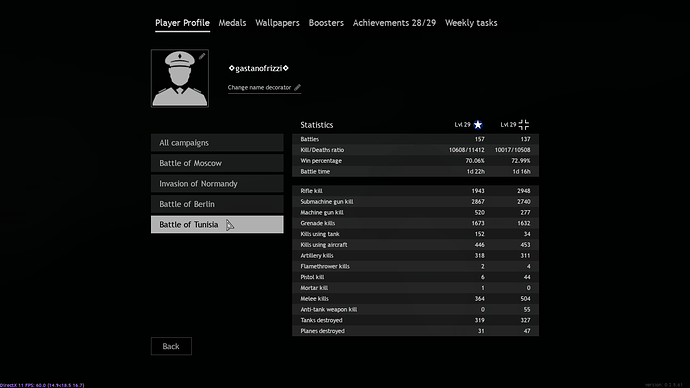Click the 10017/10508 kill ratio value
This screenshot has height=388, width=690.
coord(513,150)
